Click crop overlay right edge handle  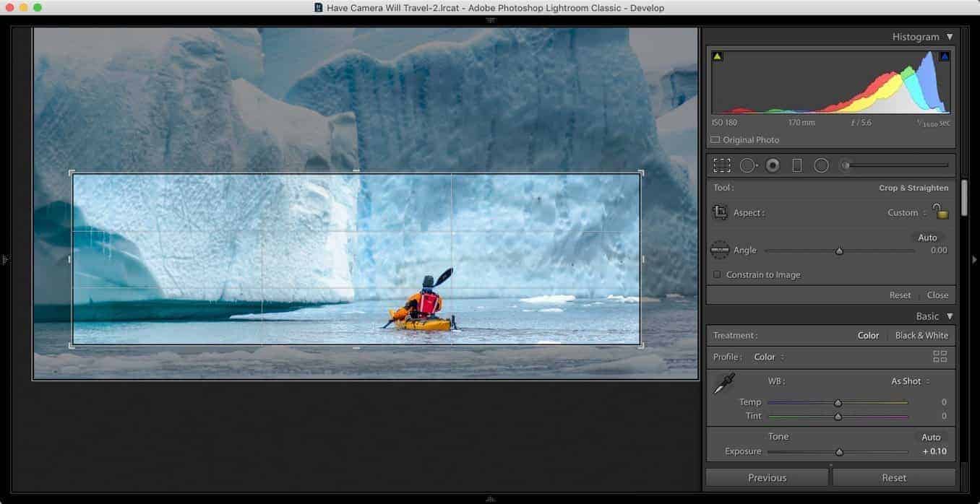pyautogui.click(x=642, y=258)
